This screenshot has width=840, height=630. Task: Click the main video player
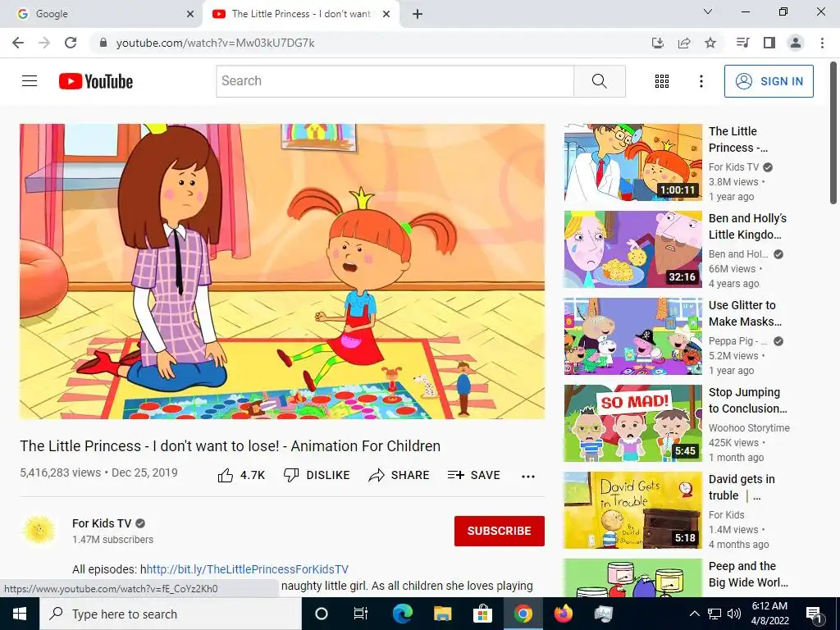[282, 272]
